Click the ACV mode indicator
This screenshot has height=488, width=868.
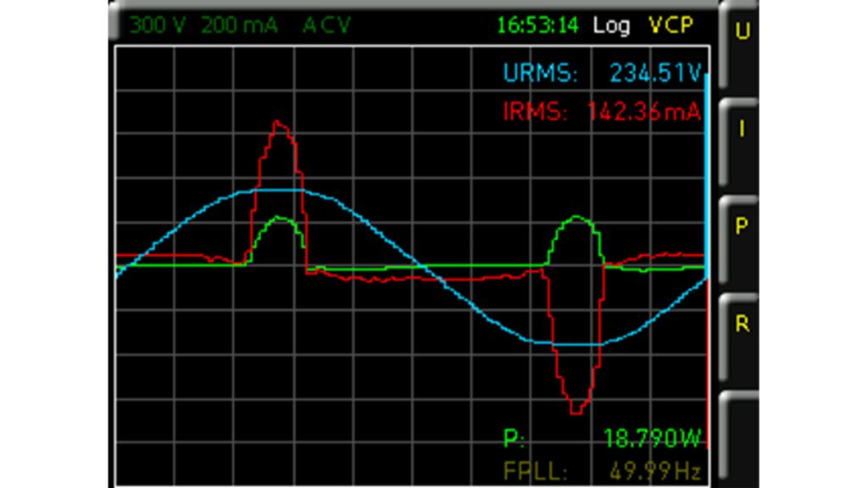pos(326,25)
